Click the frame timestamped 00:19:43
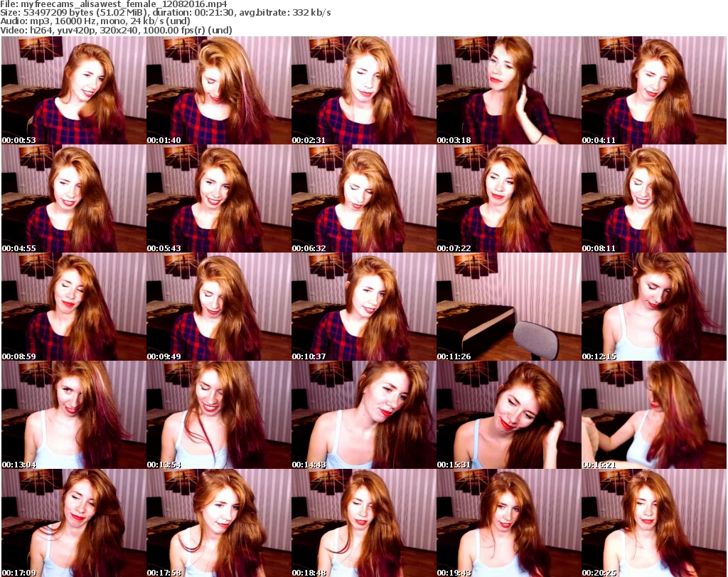 pyautogui.click(x=508, y=523)
